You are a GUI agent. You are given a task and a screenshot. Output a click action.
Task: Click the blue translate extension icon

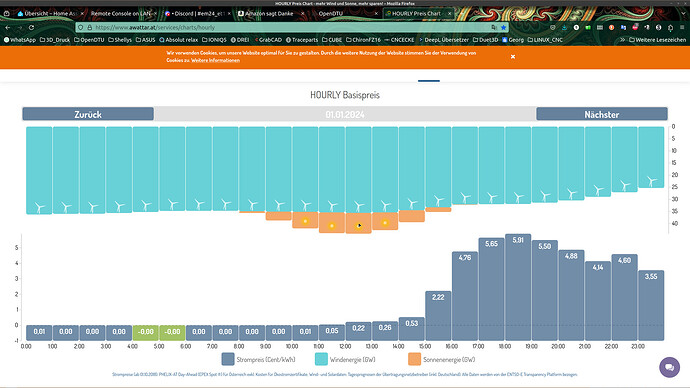pyautogui.click(x=623, y=27)
